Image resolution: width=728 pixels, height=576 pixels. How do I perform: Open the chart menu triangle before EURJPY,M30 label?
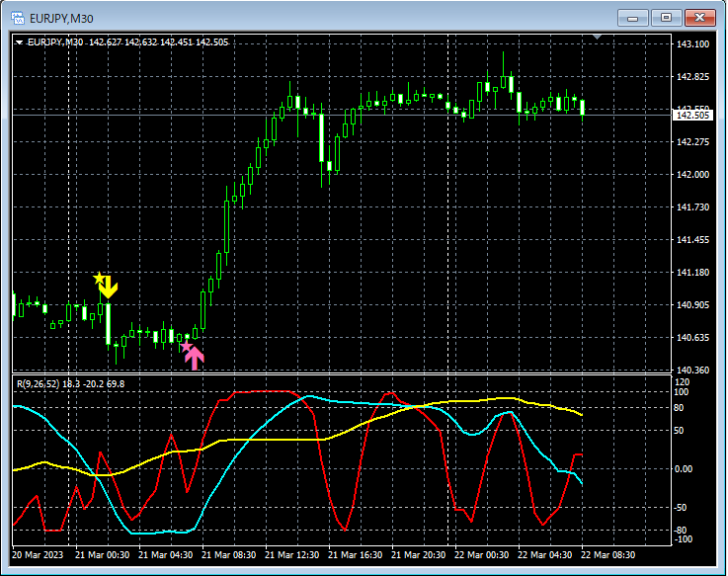(x=19, y=42)
